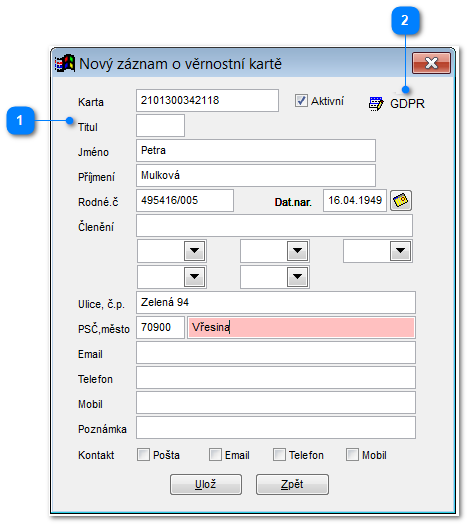The width and height of the screenshot is (469, 526).
Task: Click into the pink Vřesina city field
Action: pyautogui.click(x=301, y=327)
